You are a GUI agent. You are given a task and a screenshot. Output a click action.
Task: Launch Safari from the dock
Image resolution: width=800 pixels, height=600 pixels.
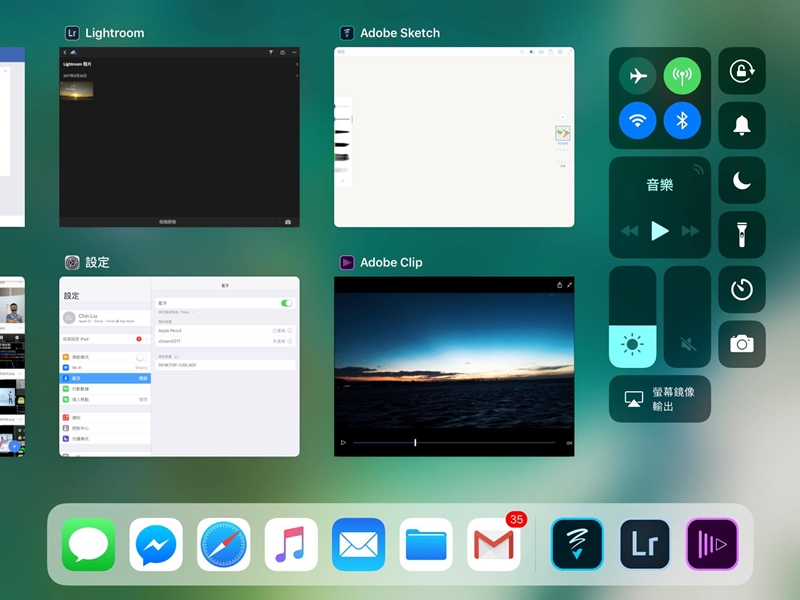[x=223, y=544]
